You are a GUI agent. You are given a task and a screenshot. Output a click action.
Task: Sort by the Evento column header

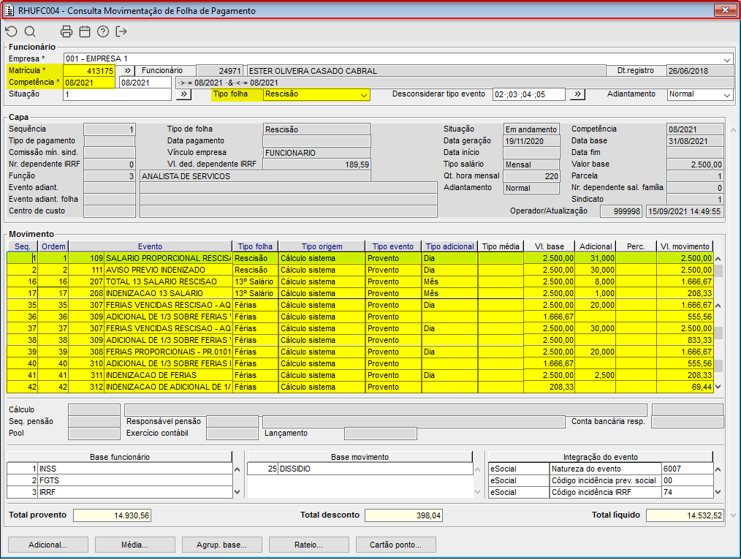(150, 246)
